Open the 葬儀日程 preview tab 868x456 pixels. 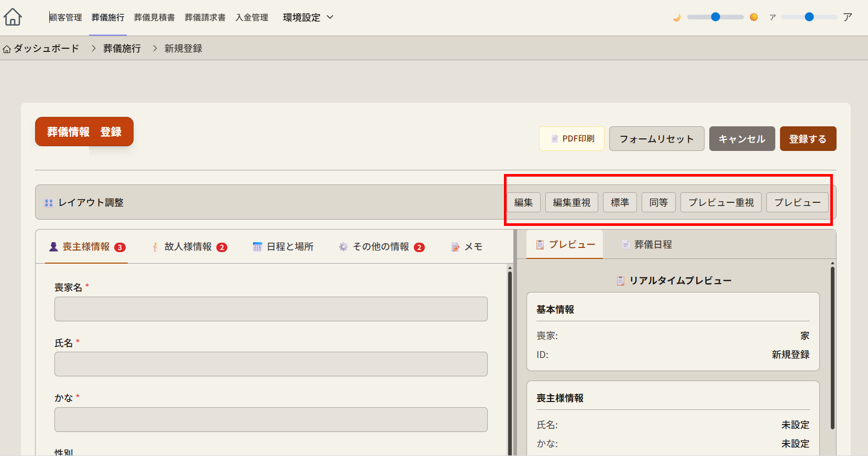click(647, 244)
